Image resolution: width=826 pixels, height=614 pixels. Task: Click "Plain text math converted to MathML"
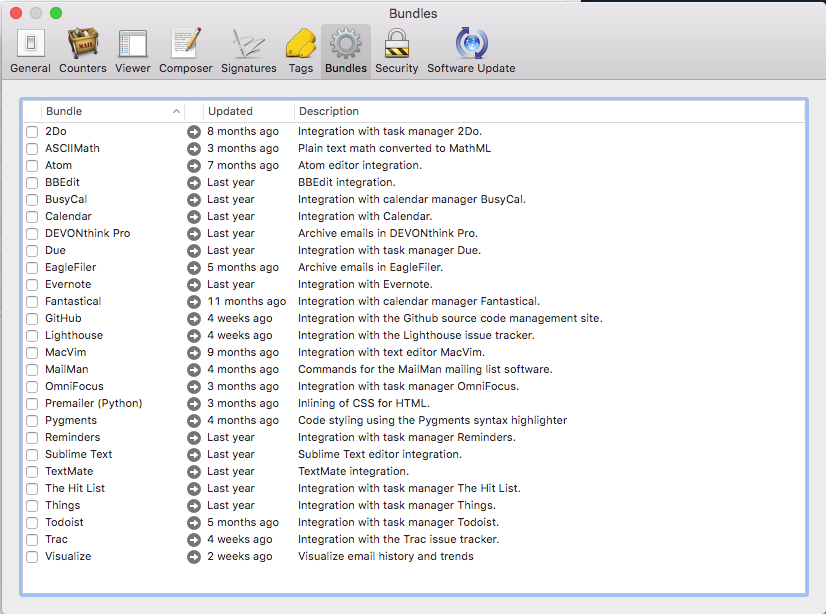click(x=395, y=148)
